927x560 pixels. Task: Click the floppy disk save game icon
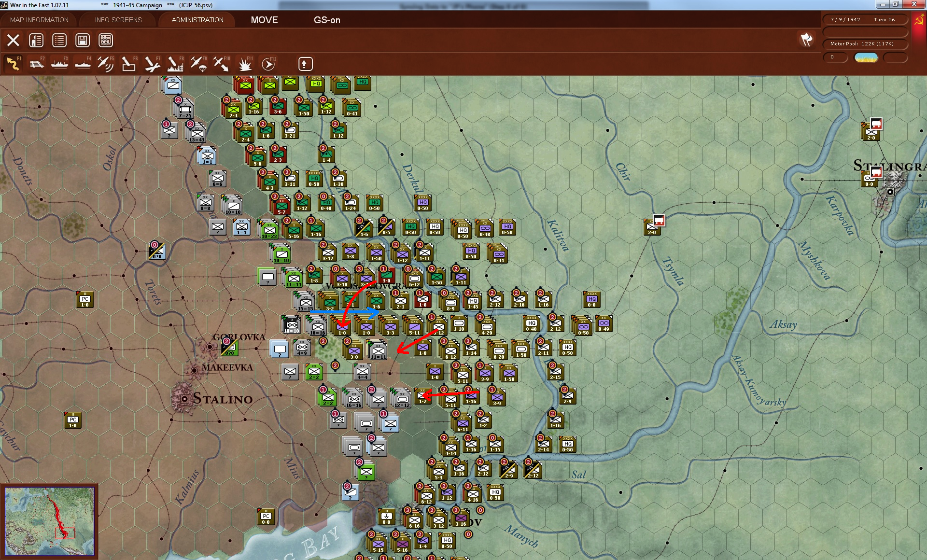point(83,40)
